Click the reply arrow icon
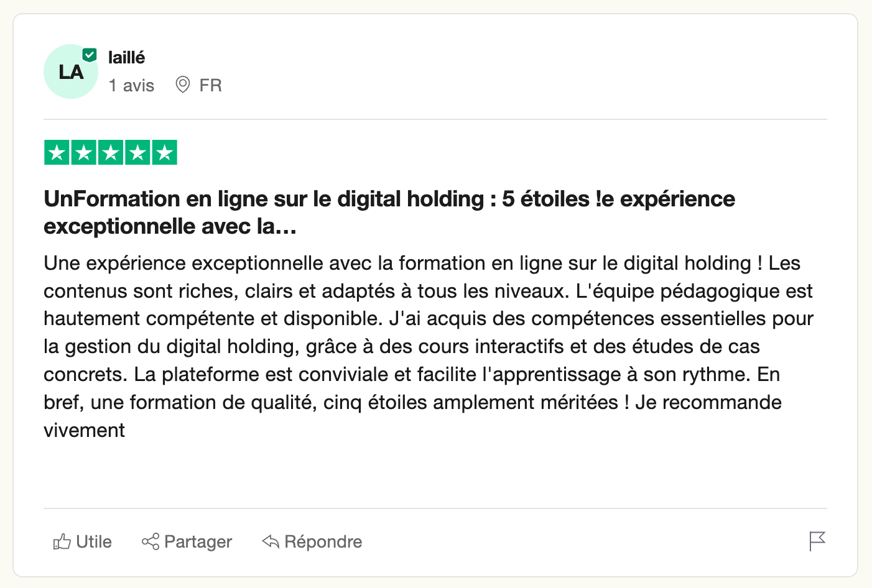 coord(271,541)
